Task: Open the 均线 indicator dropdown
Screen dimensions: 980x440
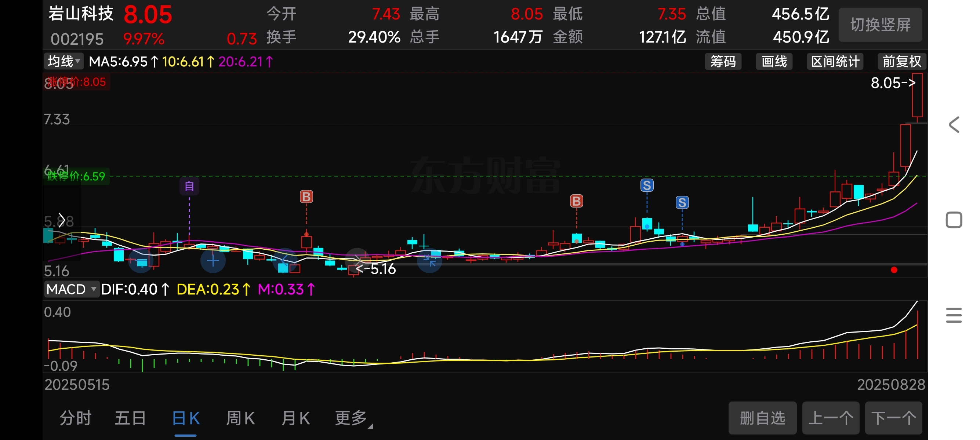Action: click(x=63, y=61)
